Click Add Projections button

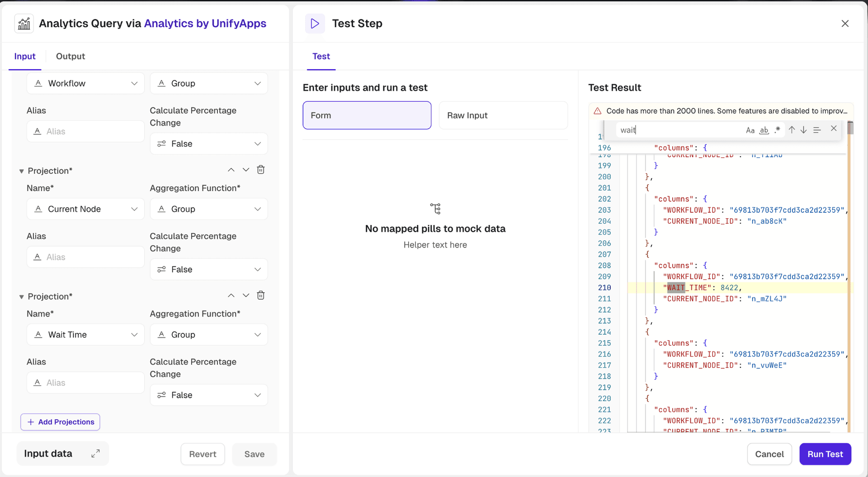[x=60, y=422]
